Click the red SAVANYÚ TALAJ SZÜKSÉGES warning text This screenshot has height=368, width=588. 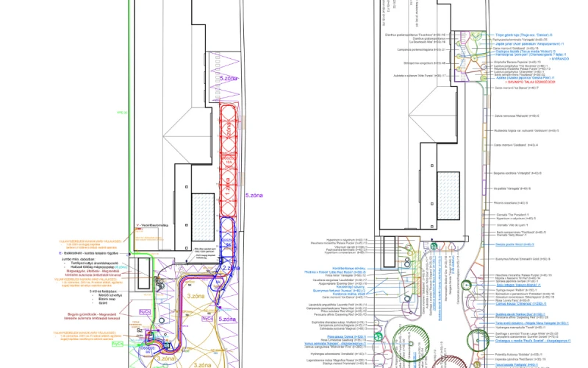531,82
